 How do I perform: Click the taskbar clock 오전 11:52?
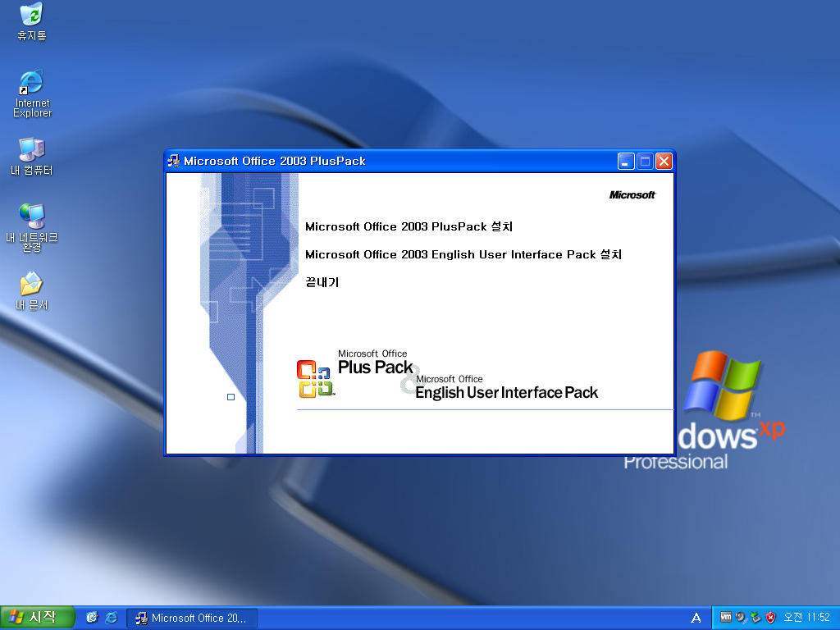806,618
